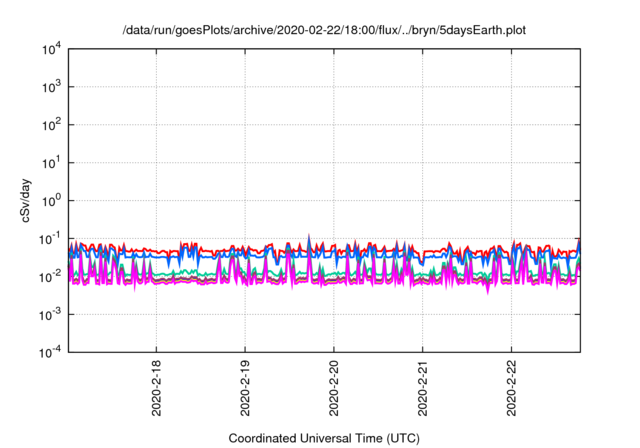Click the 10^1 y-axis tick label
Image resolution: width=640 pixels, height=448 pixels.
click(x=52, y=163)
